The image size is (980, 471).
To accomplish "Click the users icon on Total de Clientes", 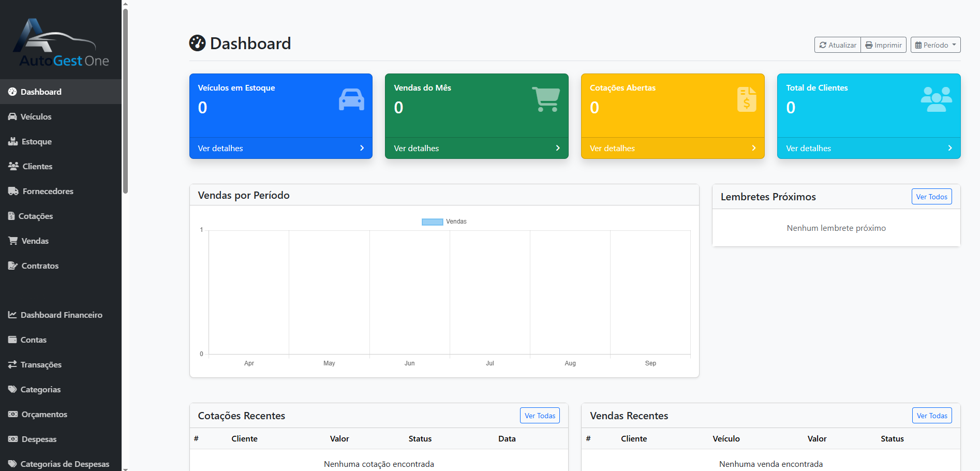I will click(x=936, y=99).
